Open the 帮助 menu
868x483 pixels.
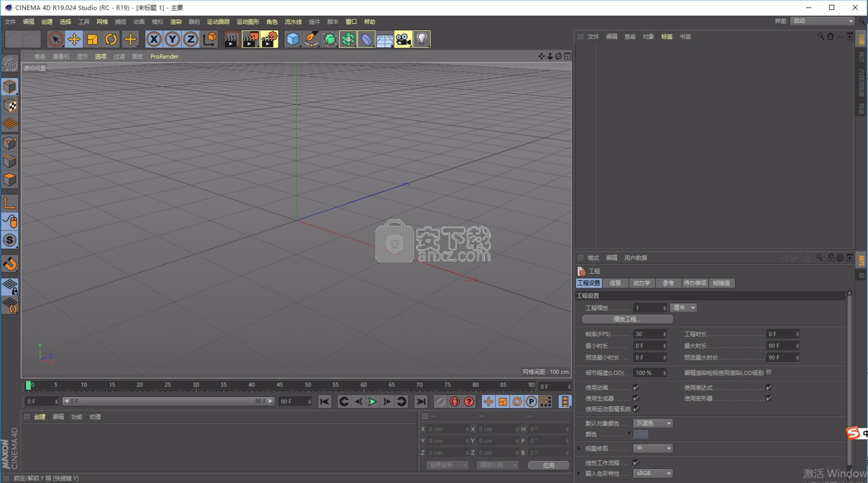click(369, 22)
